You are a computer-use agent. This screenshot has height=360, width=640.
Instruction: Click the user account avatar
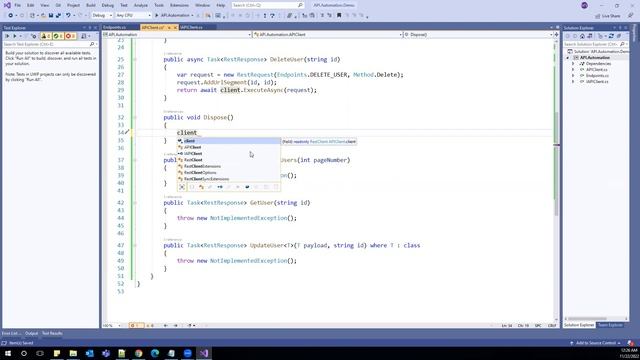584,5
